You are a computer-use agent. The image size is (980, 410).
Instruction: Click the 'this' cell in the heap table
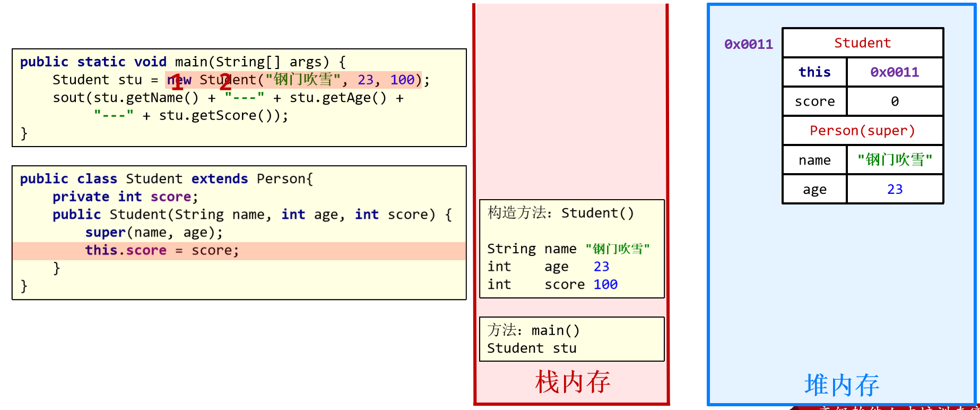(x=814, y=72)
